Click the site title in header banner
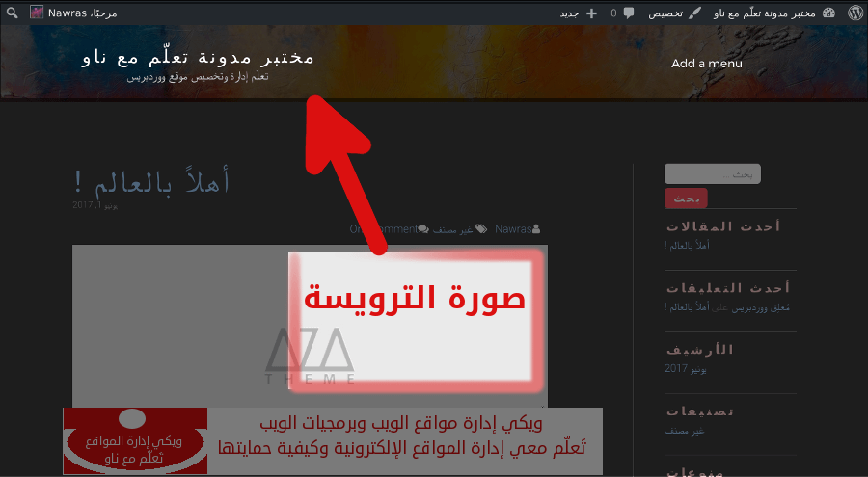This screenshot has height=477, width=868. coord(198,57)
